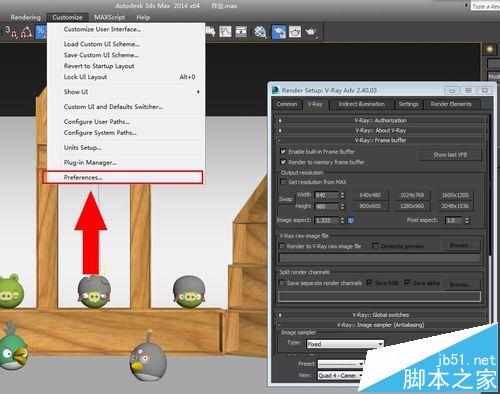Collapse the V-Ray:: Frame buffer rollout

coord(380,140)
